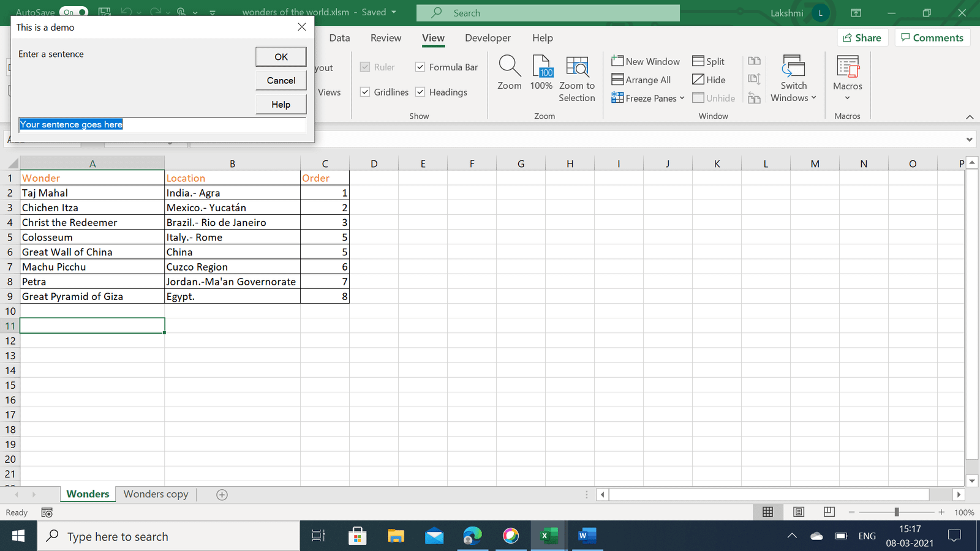
Task: Add a new sheet with plus icon
Action: click(x=222, y=495)
